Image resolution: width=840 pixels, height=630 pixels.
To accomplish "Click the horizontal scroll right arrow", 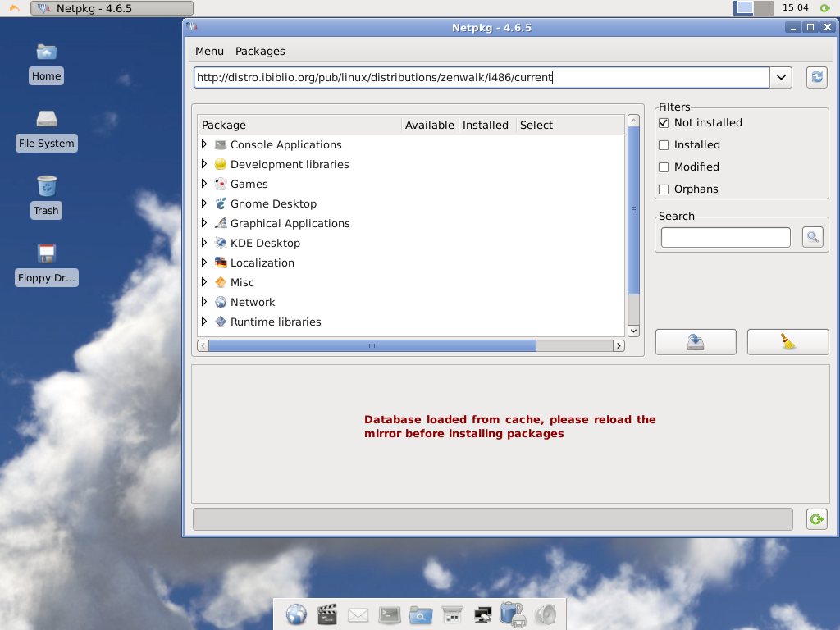I will click(x=619, y=345).
